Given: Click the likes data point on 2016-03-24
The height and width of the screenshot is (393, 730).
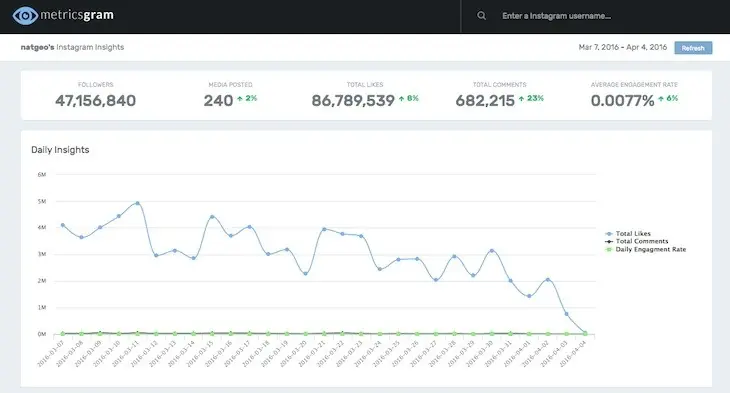Looking at the screenshot, I should coord(380,269).
